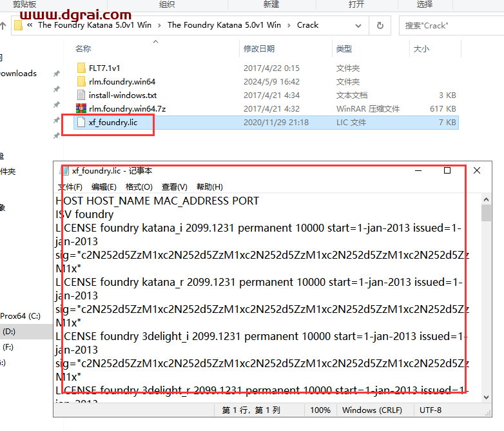Select the rlm.foundry.win64.7z file name
This screenshot has width=504, height=431.
coord(127,109)
